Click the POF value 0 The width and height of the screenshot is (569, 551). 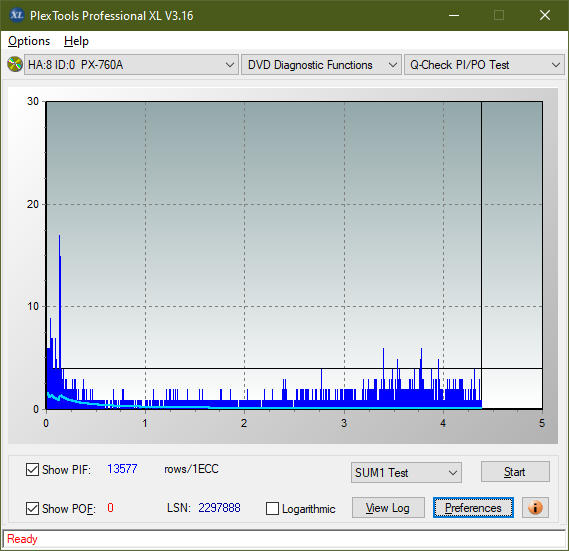110,507
